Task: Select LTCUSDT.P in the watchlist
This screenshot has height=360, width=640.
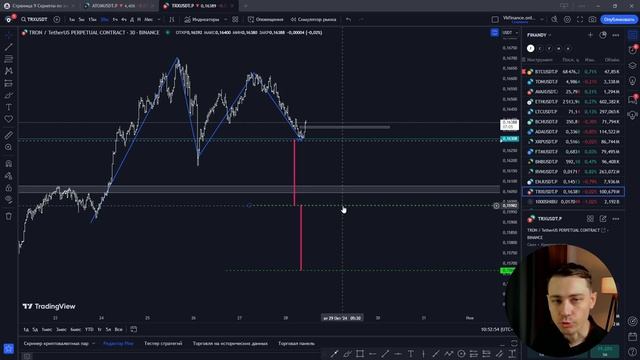Action: [573, 111]
